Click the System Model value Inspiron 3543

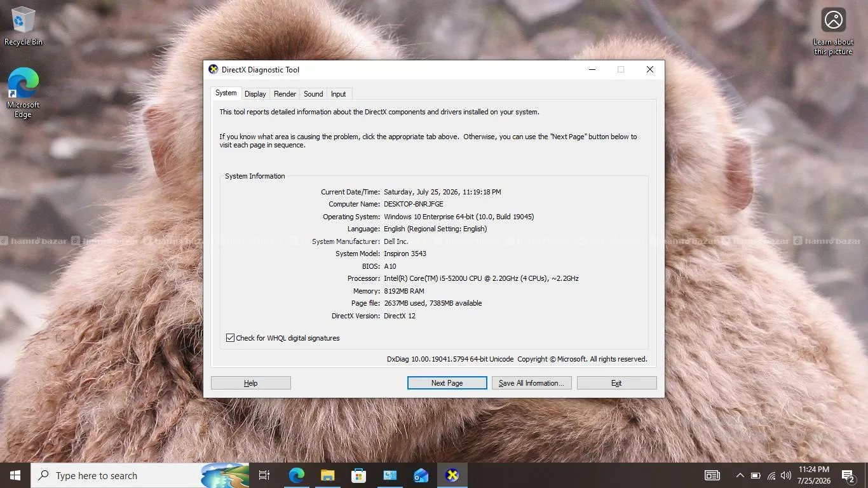[405, 254]
